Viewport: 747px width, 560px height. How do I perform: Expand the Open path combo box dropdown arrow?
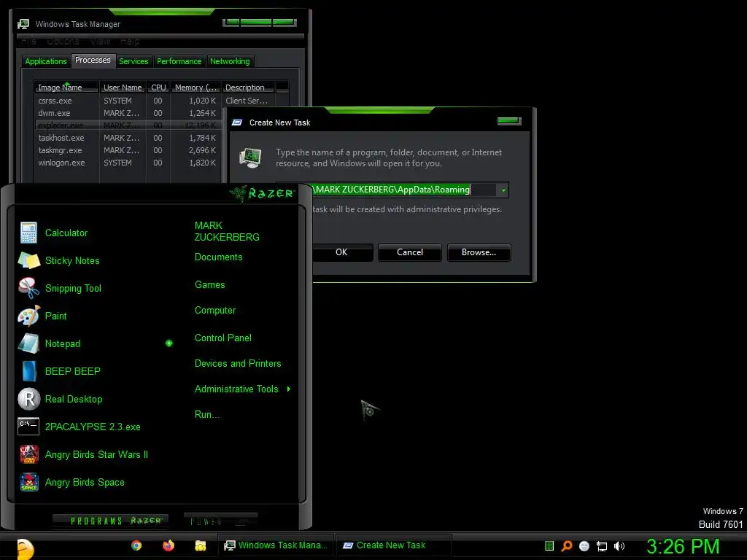(x=503, y=190)
